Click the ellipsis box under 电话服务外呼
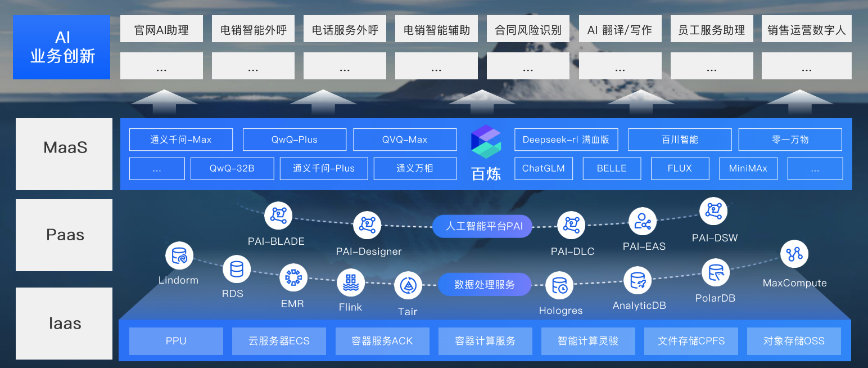The height and width of the screenshot is (368, 868). [345, 66]
